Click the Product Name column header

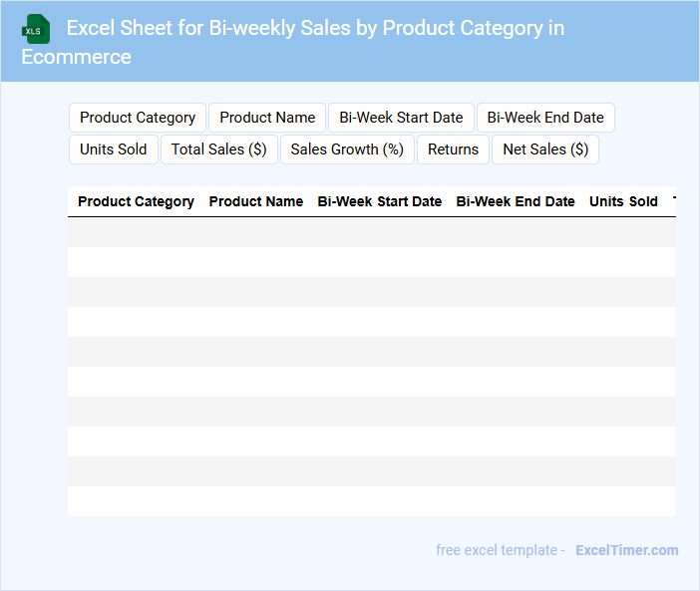[x=255, y=201]
